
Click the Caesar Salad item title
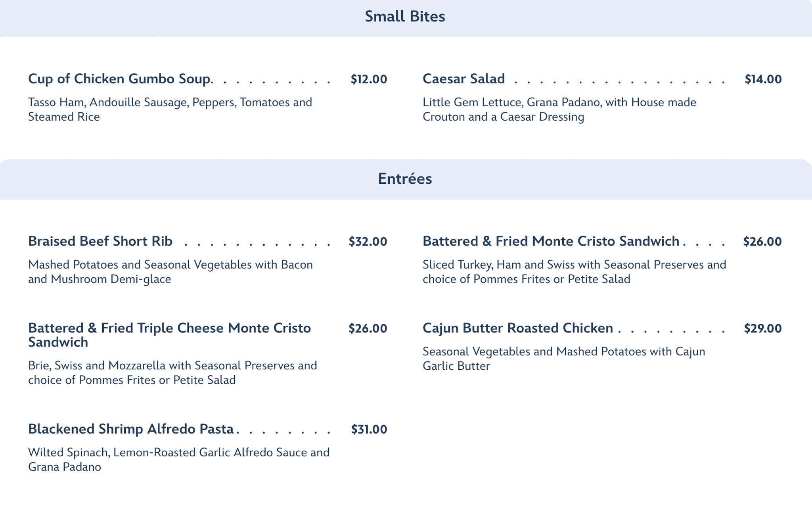pyautogui.click(x=463, y=79)
